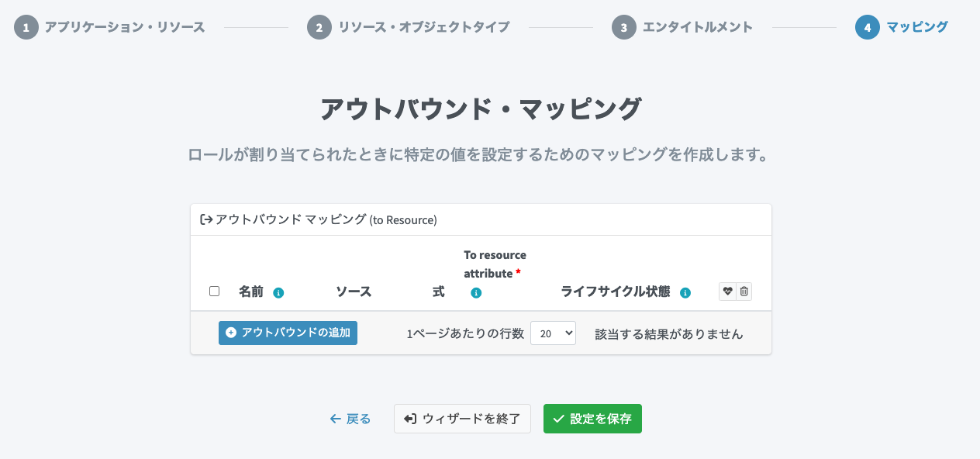Click the 名前 column header
The width and height of the screenshot is (980, 459).
click(x=251, y=292)
